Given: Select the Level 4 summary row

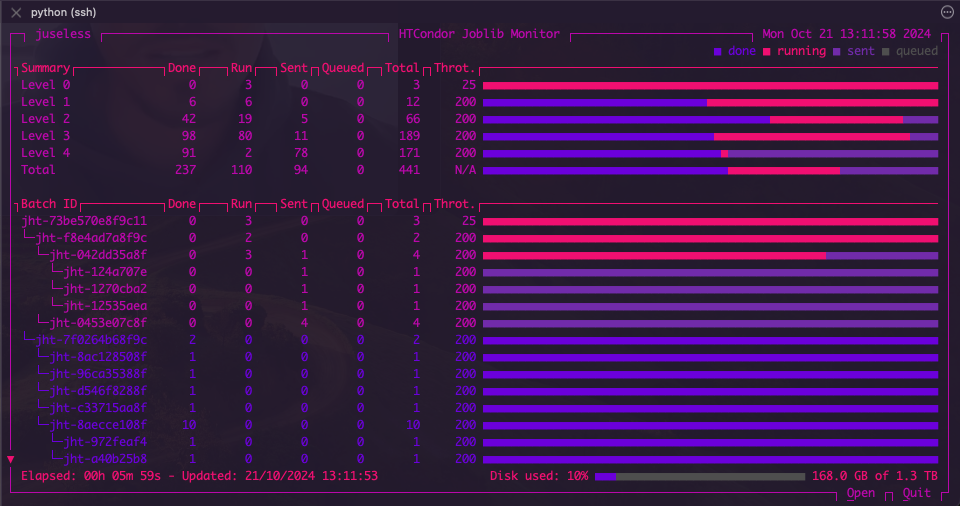Looking at the screenshot, I should 479,153.
